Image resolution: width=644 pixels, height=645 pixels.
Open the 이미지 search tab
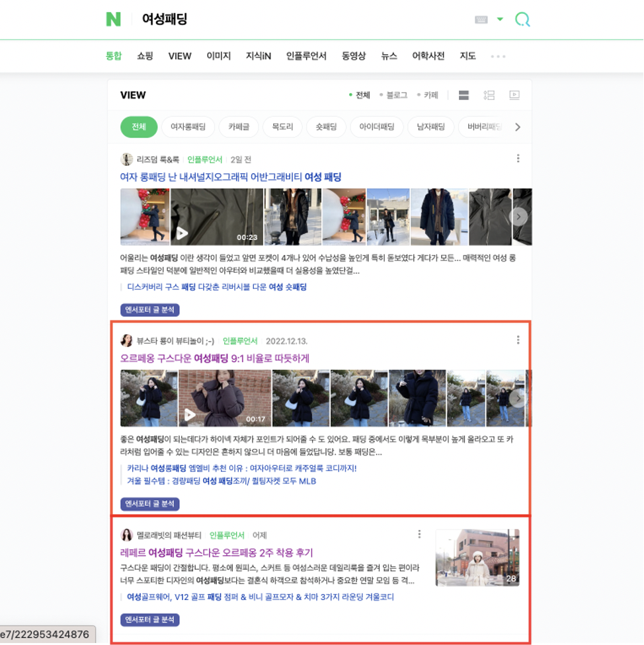[x=218, y=56]
